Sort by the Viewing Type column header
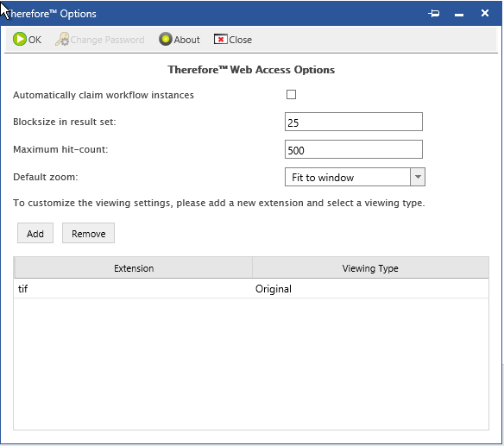504x446 pixels. [x=370, y=268]
